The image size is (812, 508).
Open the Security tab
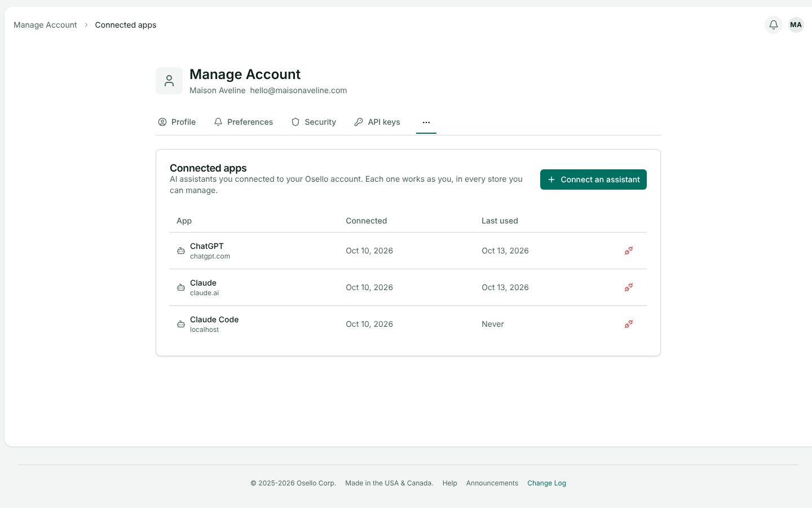click(x=314, y=122)
